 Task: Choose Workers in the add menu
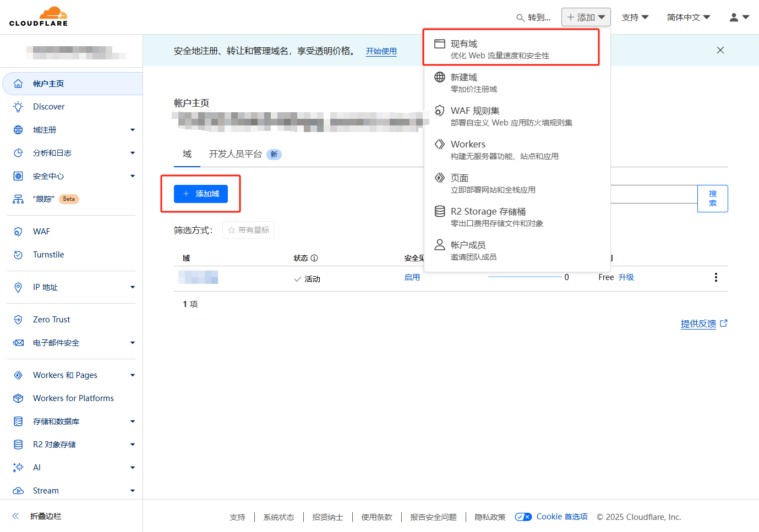(517, 150)
